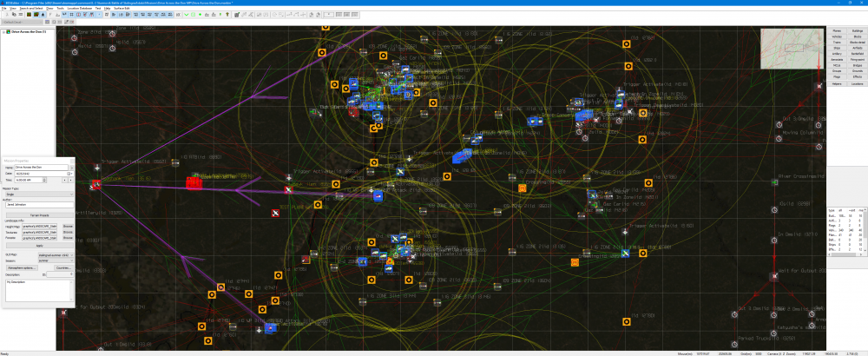Select the orange Crossing icon near map center

(x=522, y=188)
